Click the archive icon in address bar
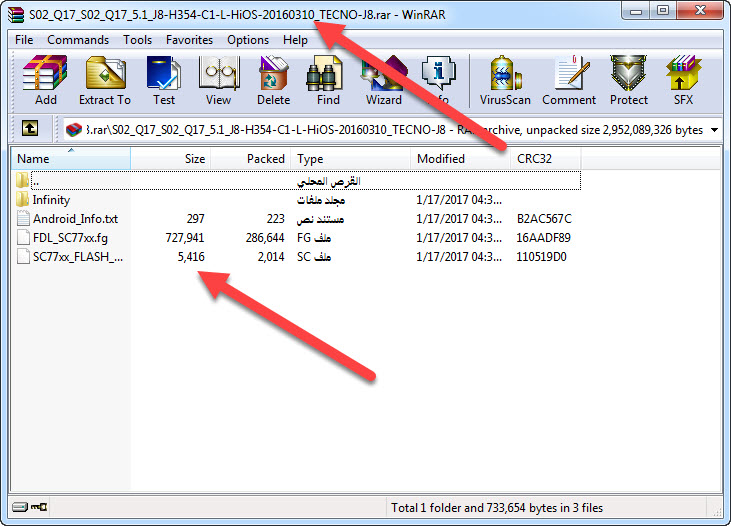The height and width of the screenshot is (526, 731). [x=74, y=130]
